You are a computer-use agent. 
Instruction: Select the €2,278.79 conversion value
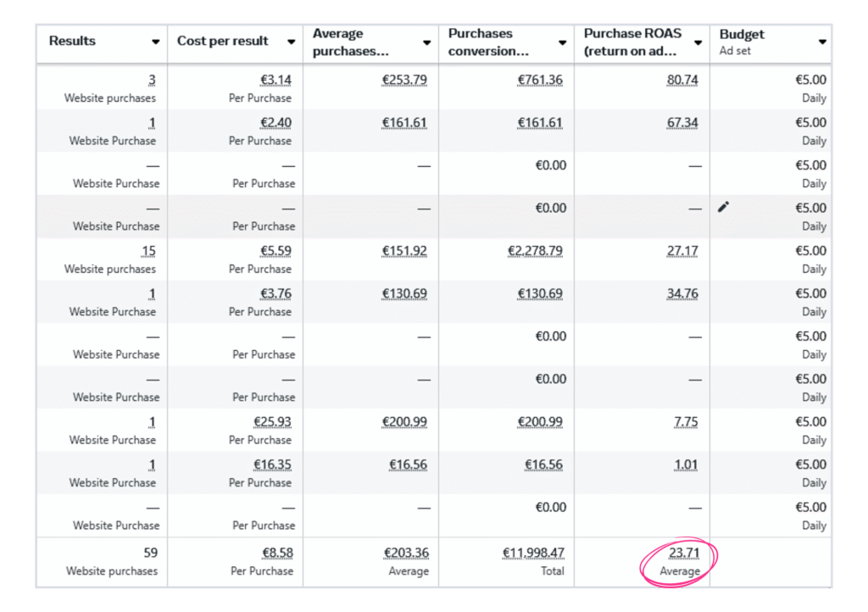(x=537, y=251)
